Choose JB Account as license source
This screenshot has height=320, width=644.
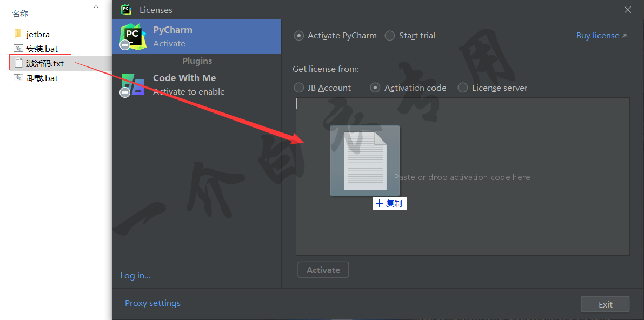click(299, 88)
